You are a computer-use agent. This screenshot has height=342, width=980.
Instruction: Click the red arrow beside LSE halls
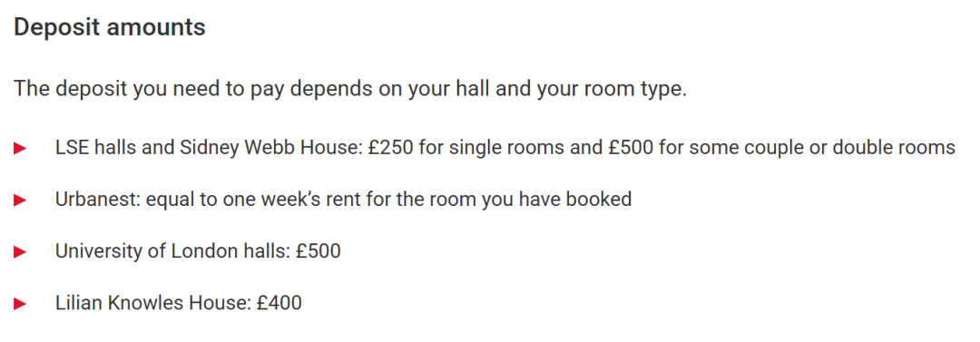pyautogui.click(x=21, y=149)
